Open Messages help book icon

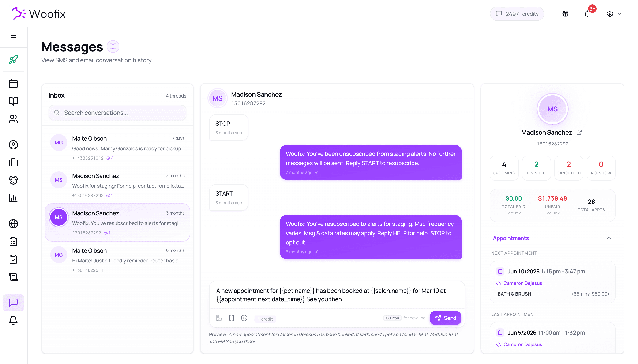[x=113, y=46]
